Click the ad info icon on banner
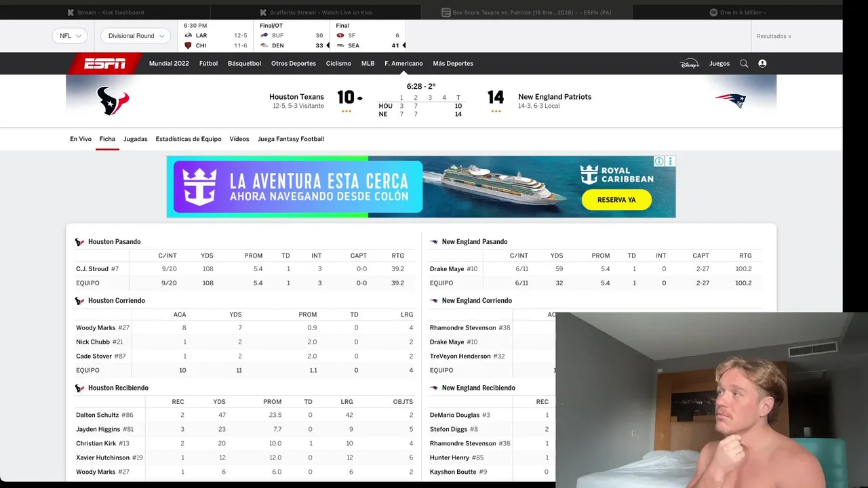The width and height of the screenshot is (868, 488). click(659, 161)
